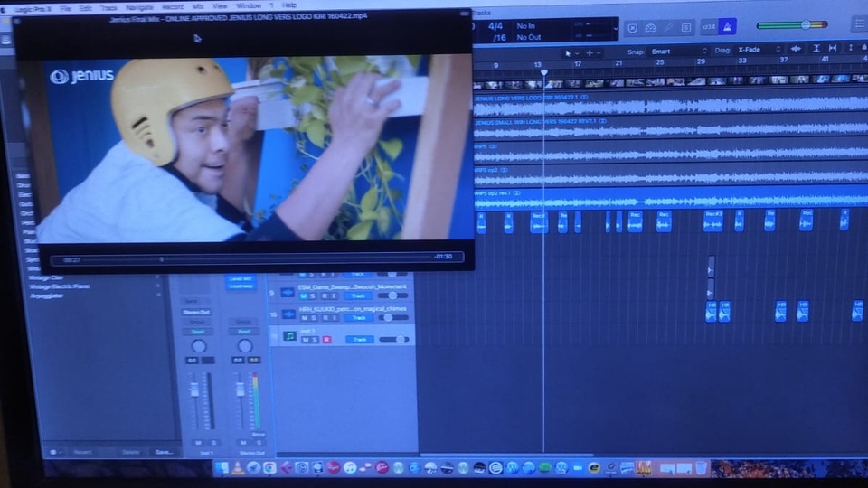
Task: Click the Loudness plugin slot
Action: (x=241, y=286)
